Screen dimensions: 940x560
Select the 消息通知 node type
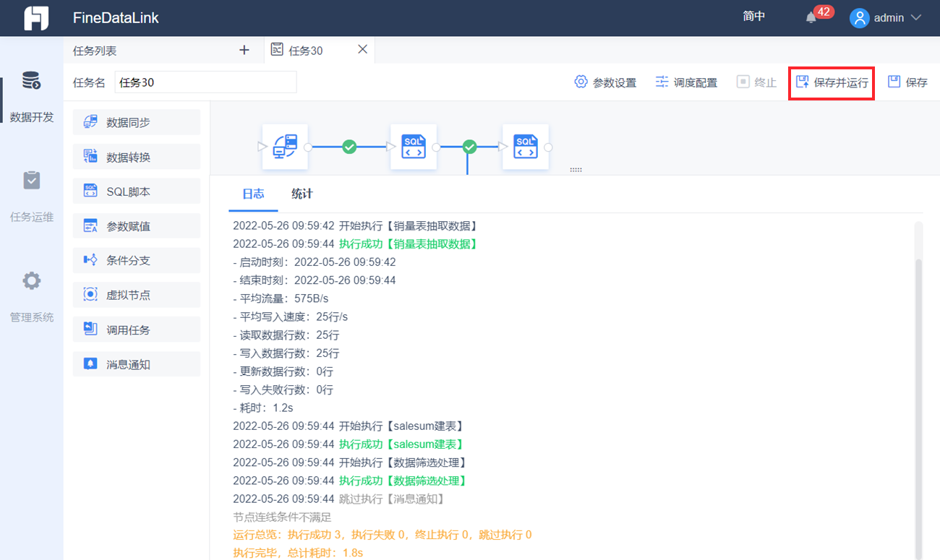click(x=137, y=364)
